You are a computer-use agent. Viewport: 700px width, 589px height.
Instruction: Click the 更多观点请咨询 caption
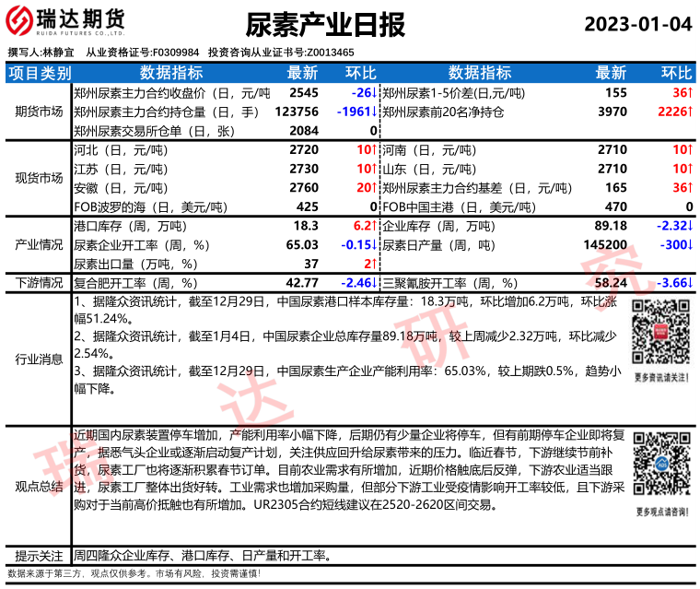click(661, 511)
